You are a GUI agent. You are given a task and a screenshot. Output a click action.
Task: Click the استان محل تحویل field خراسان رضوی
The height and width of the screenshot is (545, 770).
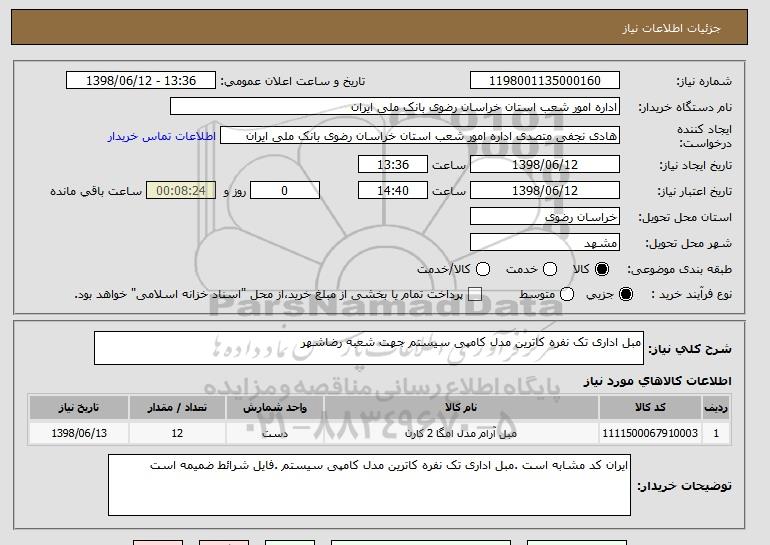[545, 217]
